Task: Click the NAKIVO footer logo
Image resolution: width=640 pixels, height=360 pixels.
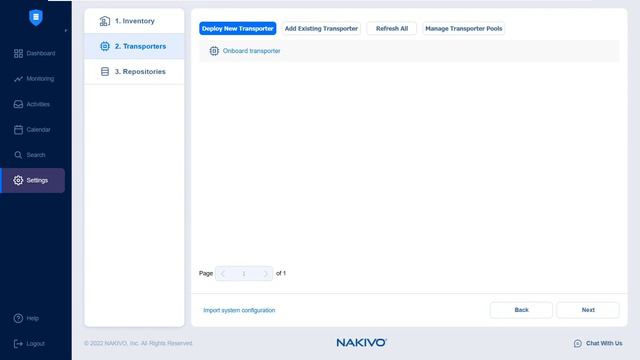Action: point(362,342)
